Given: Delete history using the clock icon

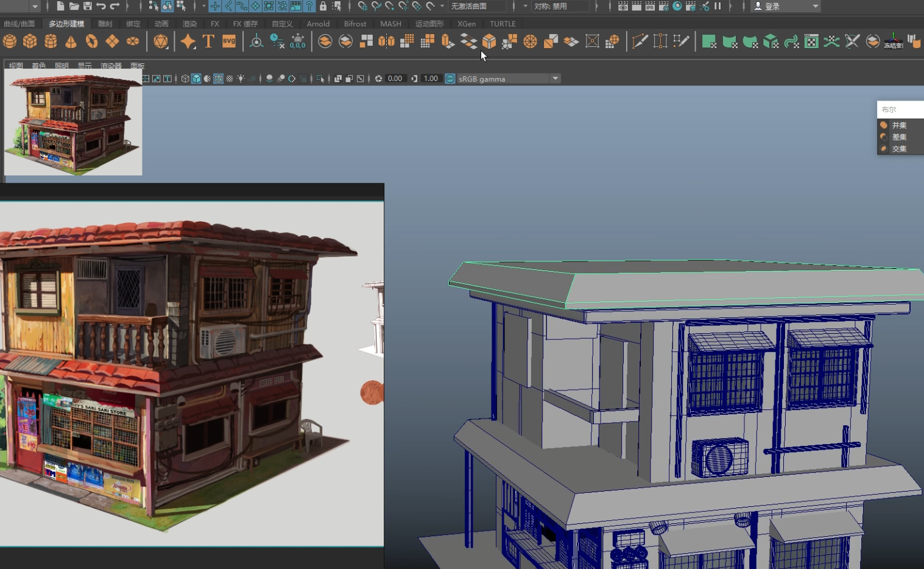Looking at the screenshot, I should click(277, 41).
